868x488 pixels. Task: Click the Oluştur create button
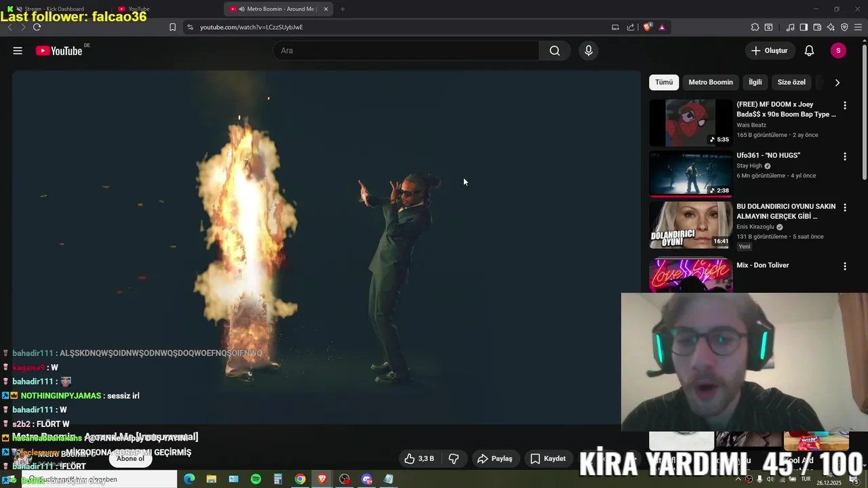769,51
